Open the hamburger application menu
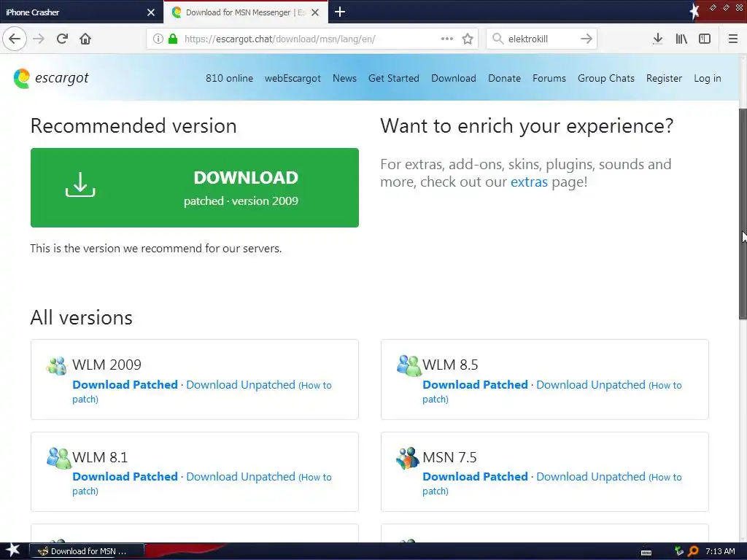 pos(732,39)
